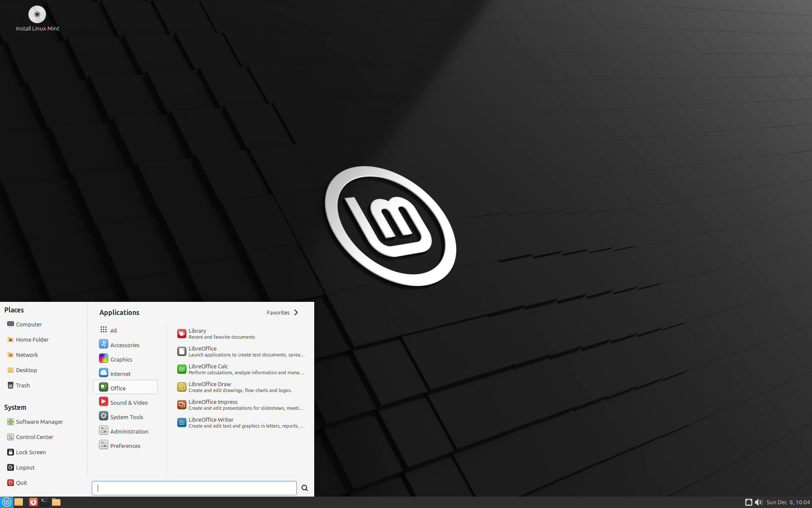Open Home Folder in Places

pyautogui.click(x=32, y=340)
